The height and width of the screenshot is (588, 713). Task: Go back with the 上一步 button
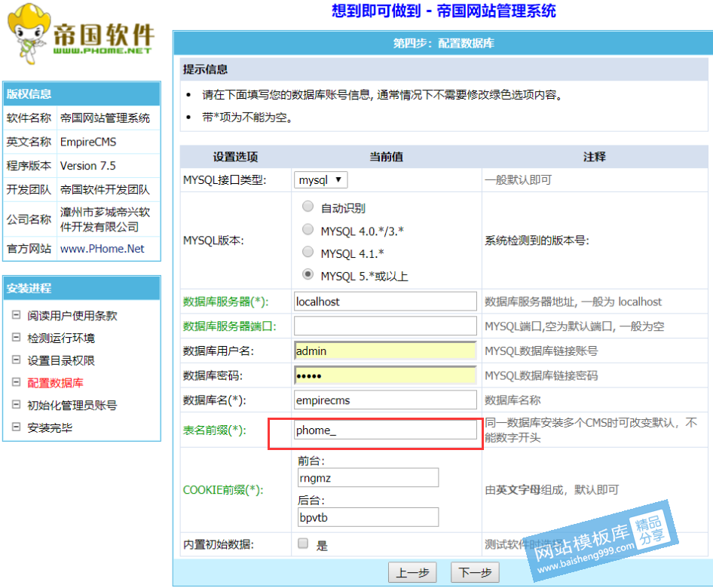click(x=412, y=572)
